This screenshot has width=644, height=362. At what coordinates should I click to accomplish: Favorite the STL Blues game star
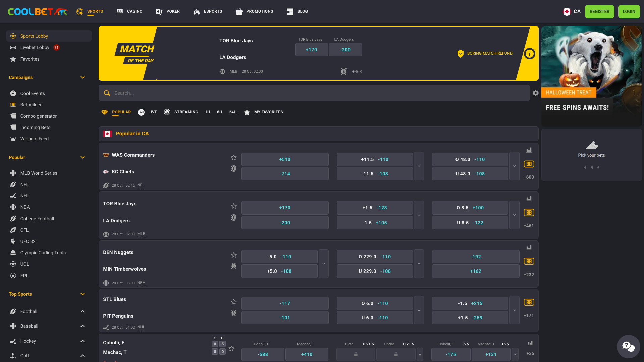pyautogui.click(x=234, y=302)
